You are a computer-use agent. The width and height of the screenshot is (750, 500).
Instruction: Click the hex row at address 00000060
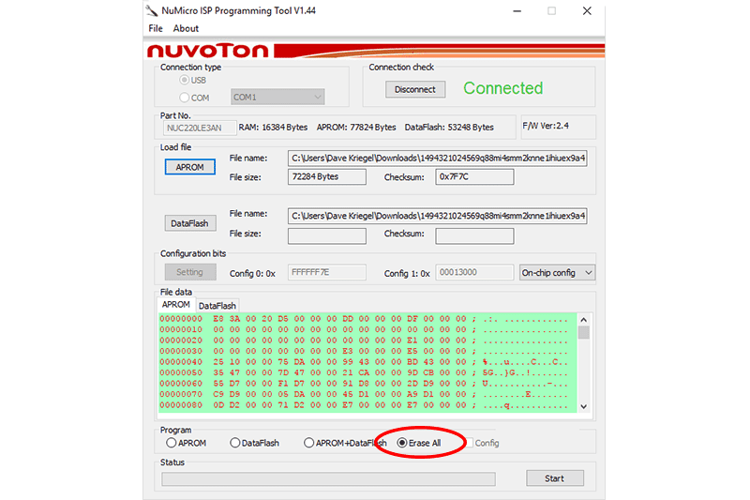[364, 383]
